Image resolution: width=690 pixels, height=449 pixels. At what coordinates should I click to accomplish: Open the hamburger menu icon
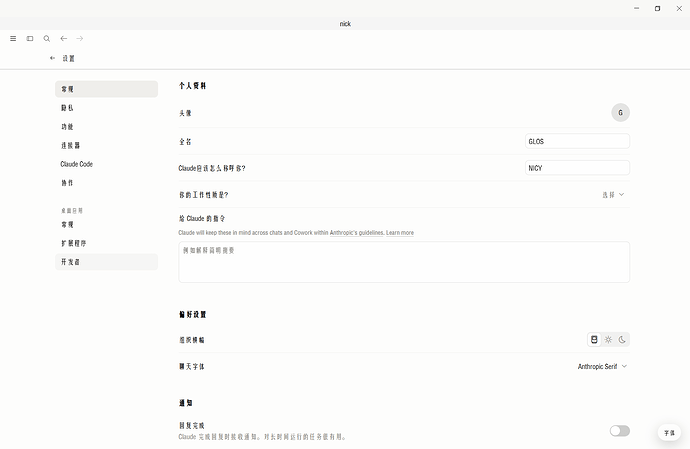pos(13,39)
